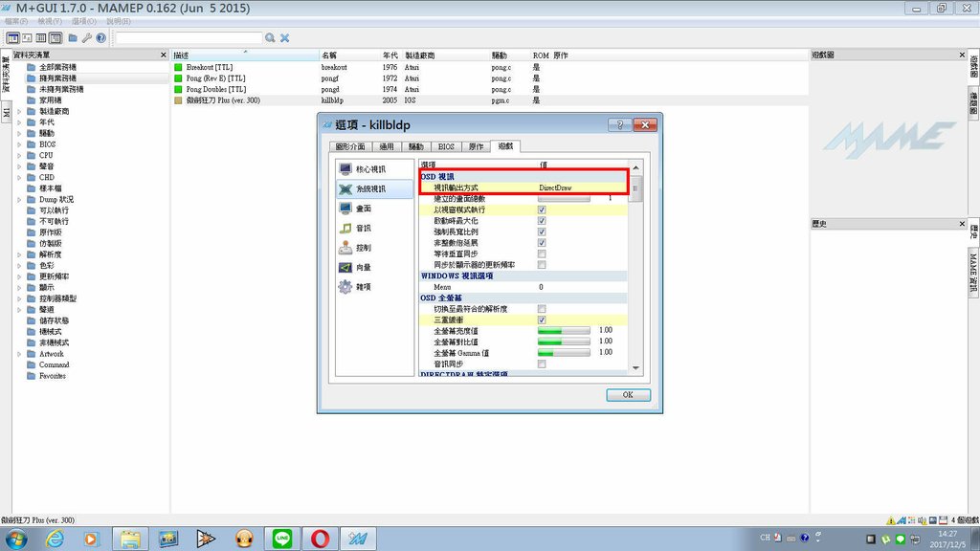980x551 pixels.
Task: Select the 向量 vector category
Action: pyautogui.click(x=374, y=268)
